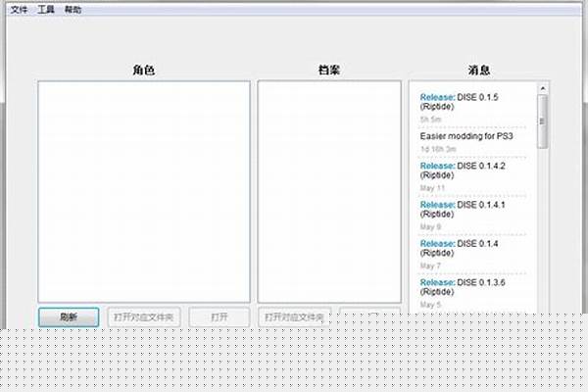Open the Release: DISE 0.1.5 (Riptide) news item
The height and width of the screenshot is (392, 588).
click(459, 102)
